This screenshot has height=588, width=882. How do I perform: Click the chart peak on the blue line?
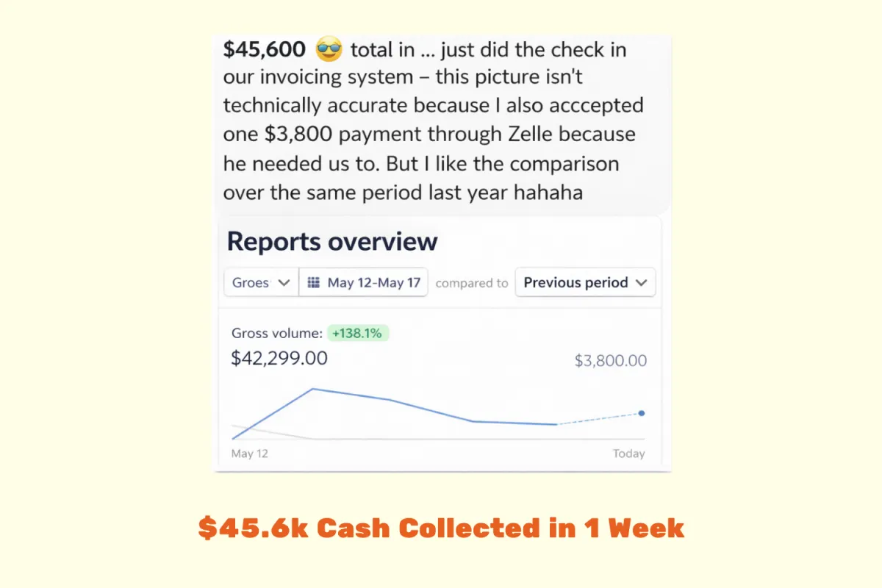pyautogui.click(x=313, y=389)
